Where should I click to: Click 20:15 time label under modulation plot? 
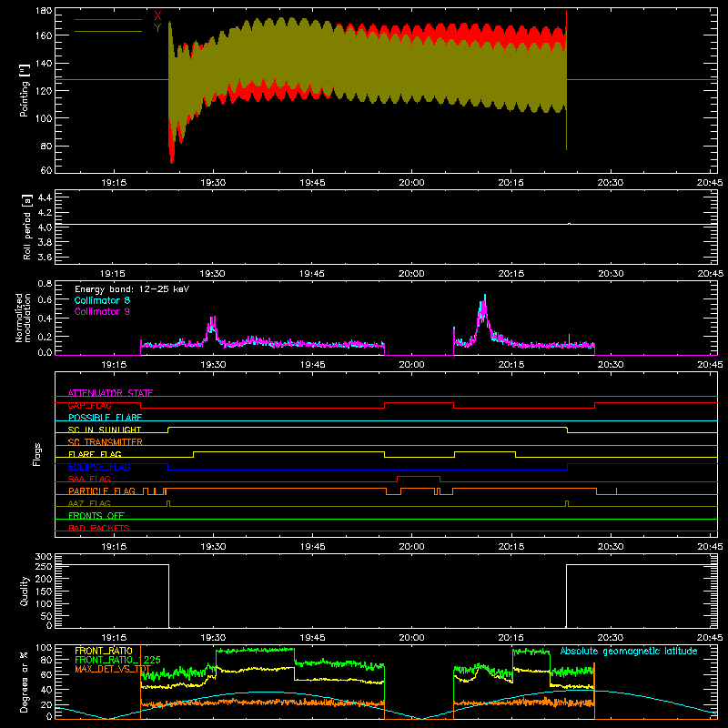tap(511, 365)
